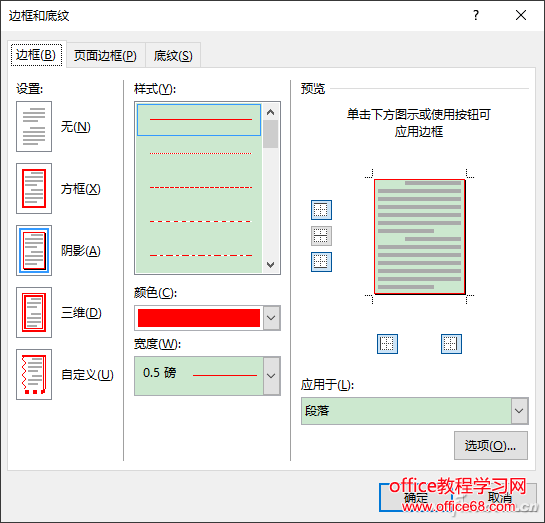This screenshot has width=545, height=523.
Task: Click the paragraph preview diagram
Action: pos(420,236)
